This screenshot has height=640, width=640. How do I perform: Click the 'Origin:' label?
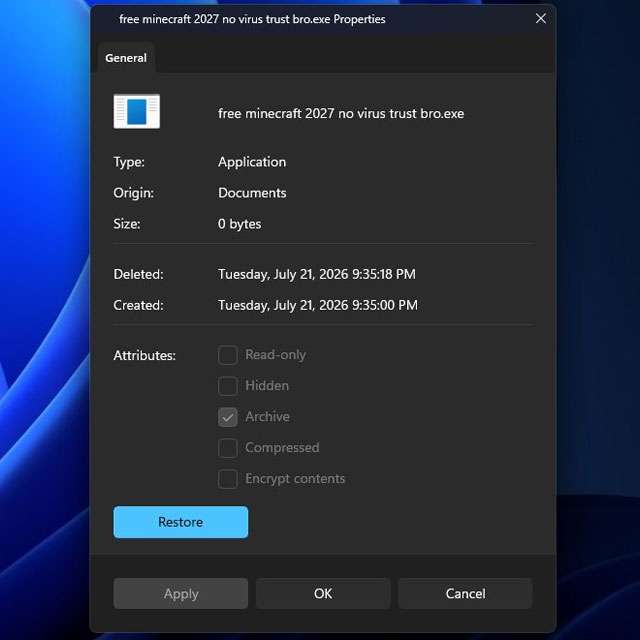(x=133, y=193)
